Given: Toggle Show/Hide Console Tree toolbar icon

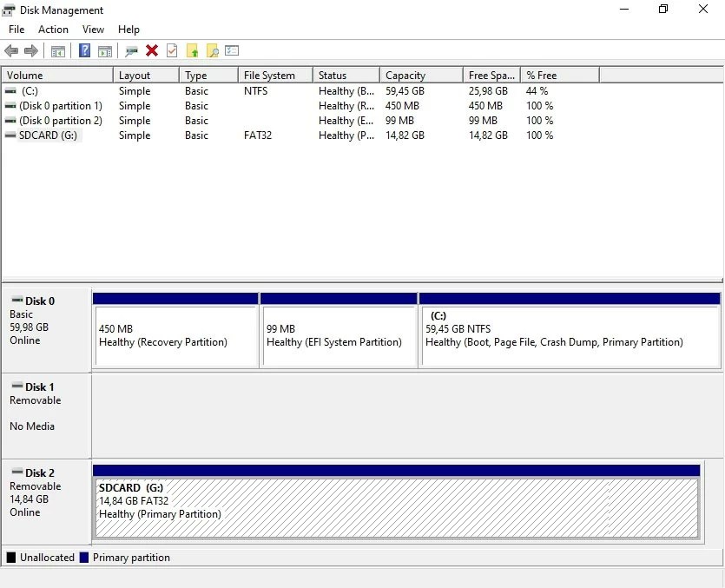Looking at the screenshot, I should (58, 51).
